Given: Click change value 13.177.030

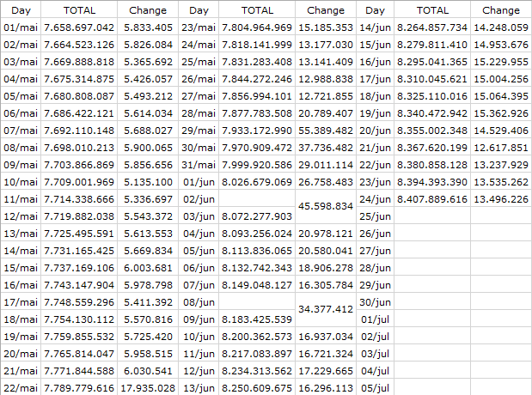Looking at the screenshot, I should tap(326, 45).
